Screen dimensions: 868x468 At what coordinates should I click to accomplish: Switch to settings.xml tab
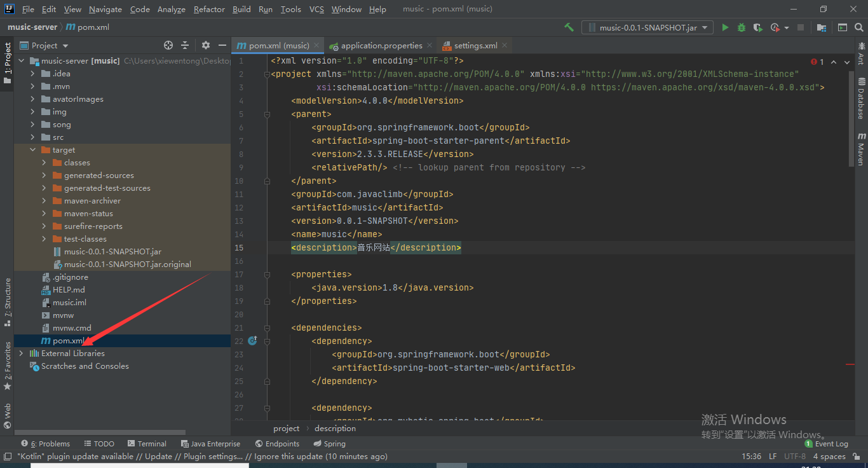pos(476,46)
